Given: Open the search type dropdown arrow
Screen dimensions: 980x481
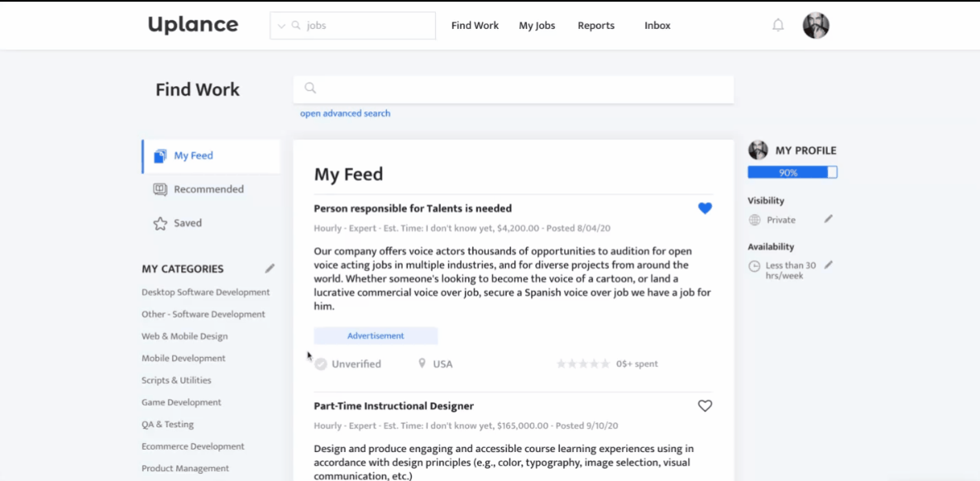Looking at the screenshot, I should (281, 26).
